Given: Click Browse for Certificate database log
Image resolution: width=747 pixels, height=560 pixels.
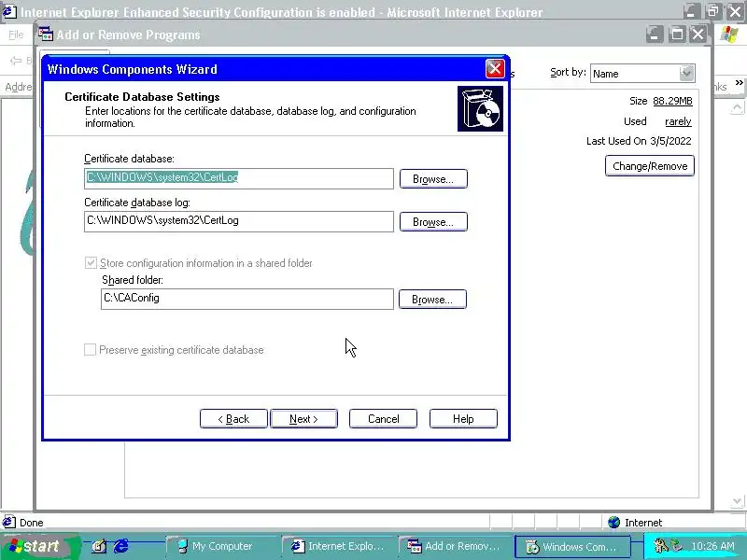Looking at the screenshot, I should pyautogui.click(x=433, y=222).
